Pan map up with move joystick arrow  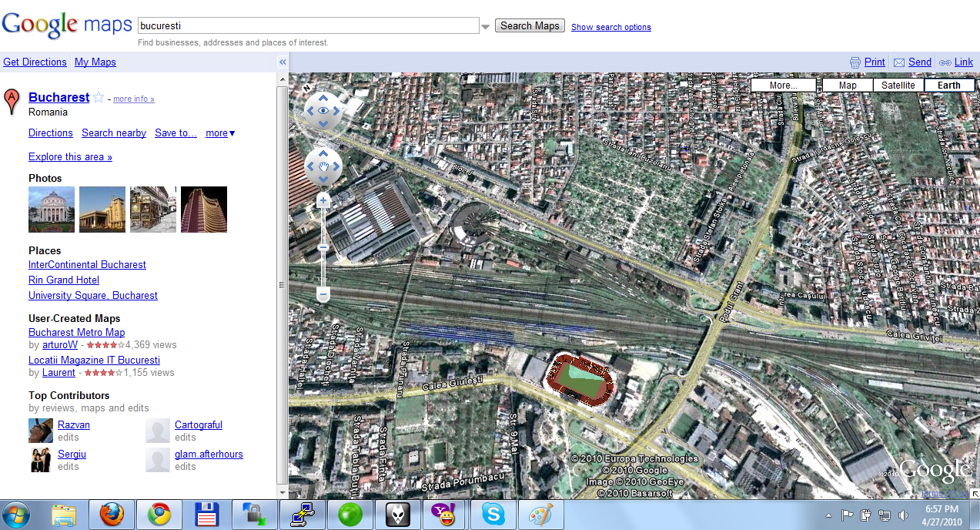point(323,153)
